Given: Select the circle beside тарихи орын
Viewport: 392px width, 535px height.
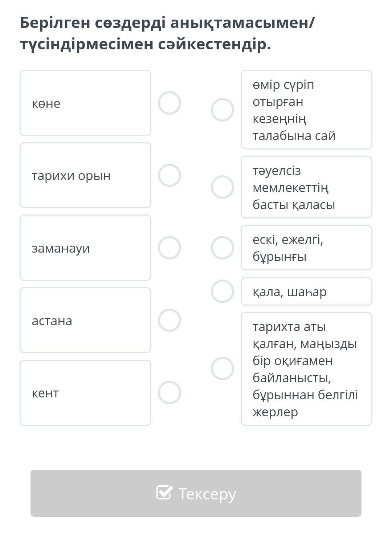Looking at the screenshot, I should [170, 175].
